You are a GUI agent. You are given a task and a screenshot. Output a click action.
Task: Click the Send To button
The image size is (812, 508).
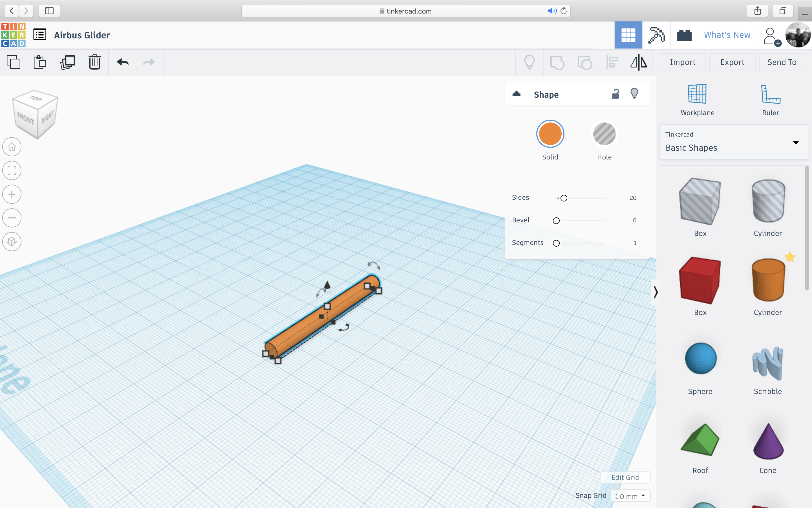(782, 62)
